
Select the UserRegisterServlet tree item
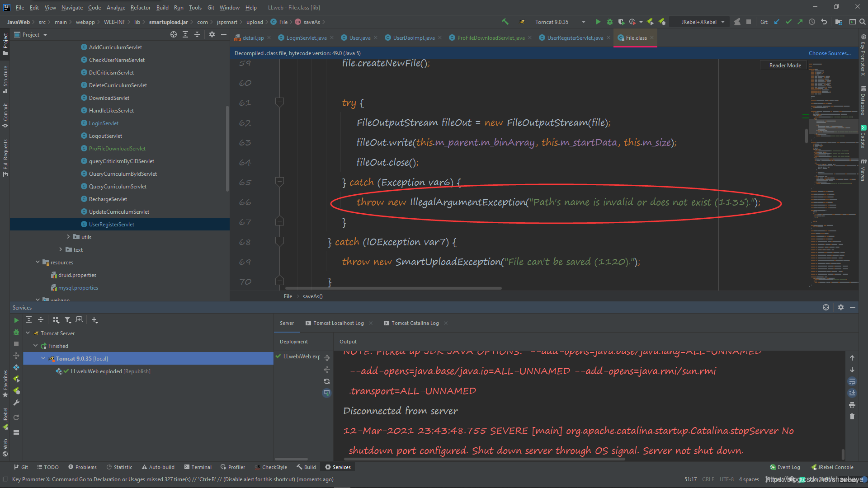(111, 224)
